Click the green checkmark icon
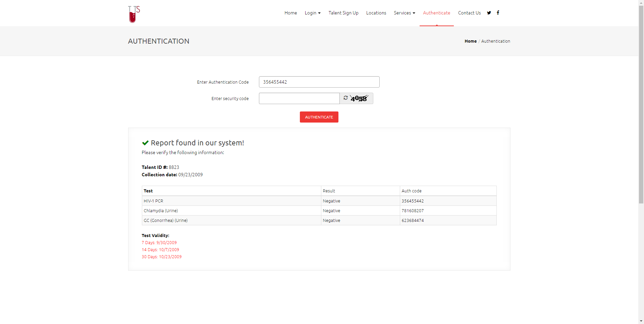The height and width of the screenshot is (324, 644). tap(145, 143)
